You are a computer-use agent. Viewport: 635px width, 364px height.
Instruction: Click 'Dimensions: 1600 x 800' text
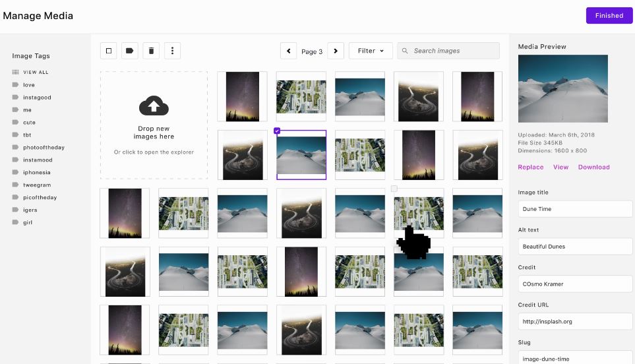(x=553, y=150)
